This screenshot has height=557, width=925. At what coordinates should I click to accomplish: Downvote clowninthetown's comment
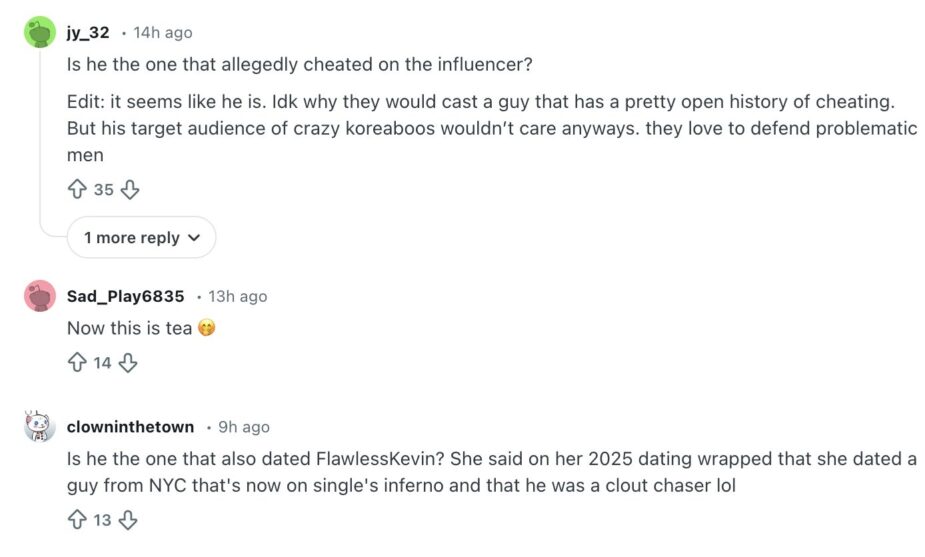click(128, 519)
